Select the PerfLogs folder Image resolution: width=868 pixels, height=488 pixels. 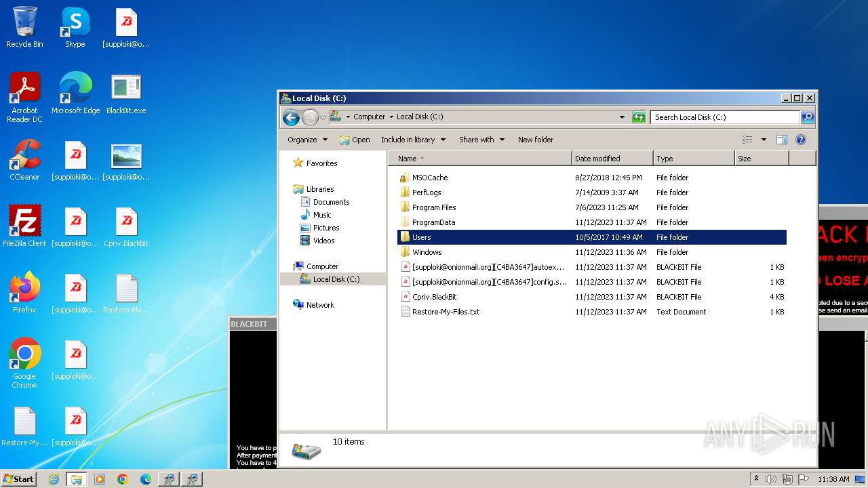[x=591, y=192]
